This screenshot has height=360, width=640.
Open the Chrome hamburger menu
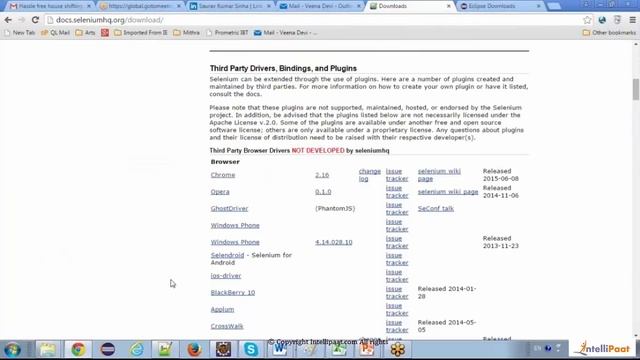tap(632, 20)
